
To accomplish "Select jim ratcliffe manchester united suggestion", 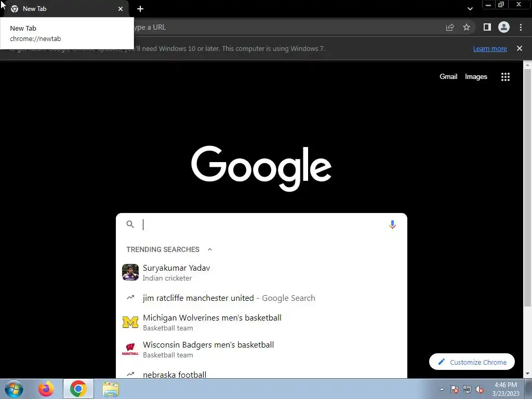I will point(261,298).
